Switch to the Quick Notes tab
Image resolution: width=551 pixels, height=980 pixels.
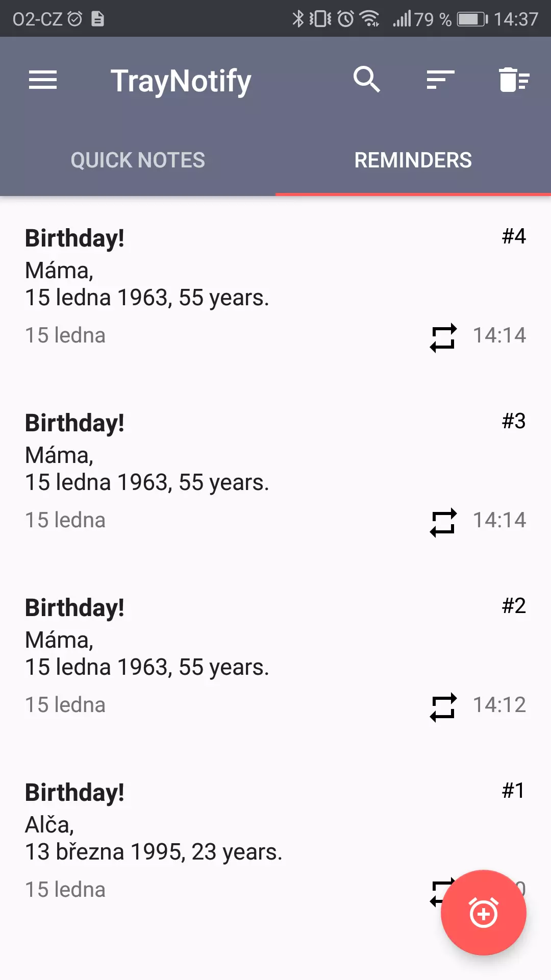click(138, 160)
